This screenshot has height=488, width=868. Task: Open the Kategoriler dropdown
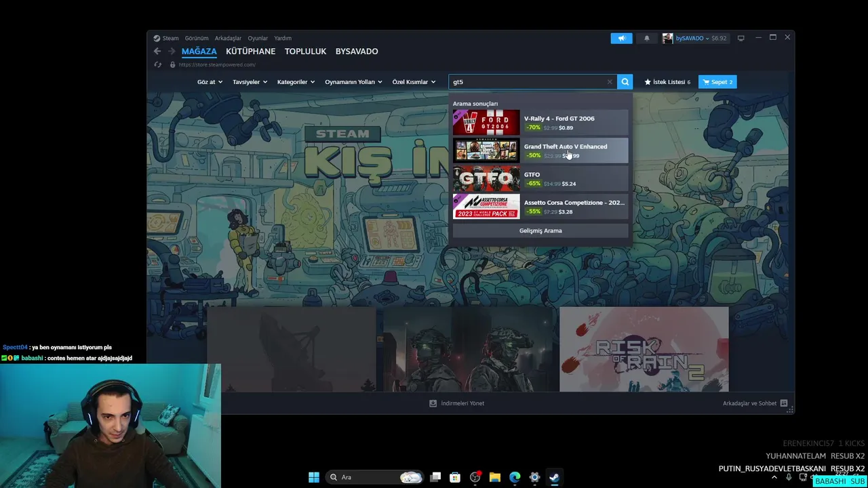[296, 82]
